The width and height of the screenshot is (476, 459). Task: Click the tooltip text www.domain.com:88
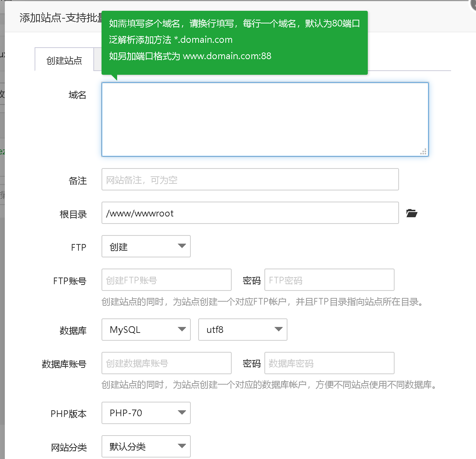click(x=227, y=56)
